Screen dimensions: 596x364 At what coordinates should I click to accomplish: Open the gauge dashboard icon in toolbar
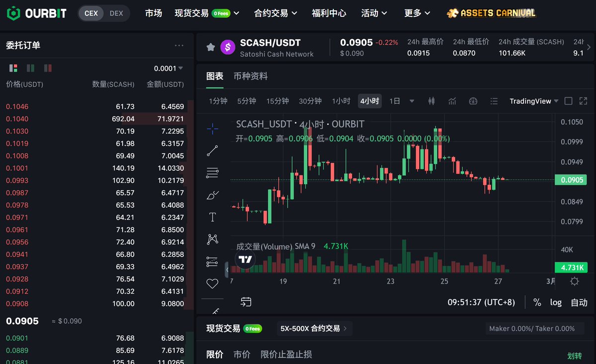pyautogui.click(x=473, y=101)
